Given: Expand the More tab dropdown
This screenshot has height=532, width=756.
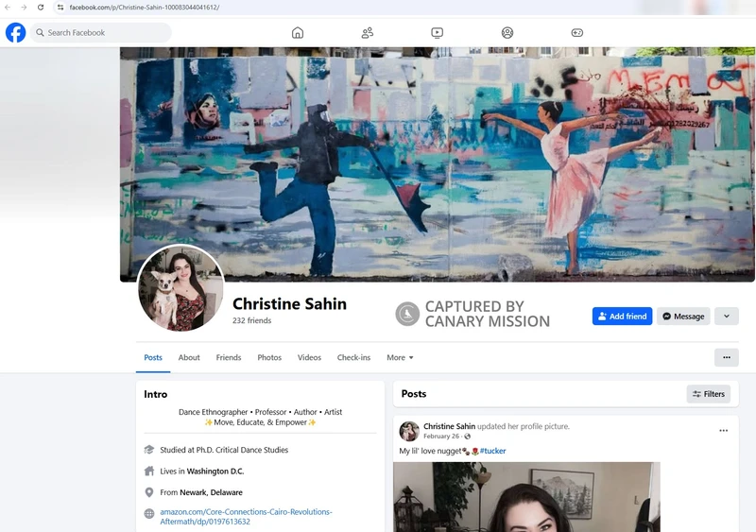Looking at the screenshot, I should [400, 358].
